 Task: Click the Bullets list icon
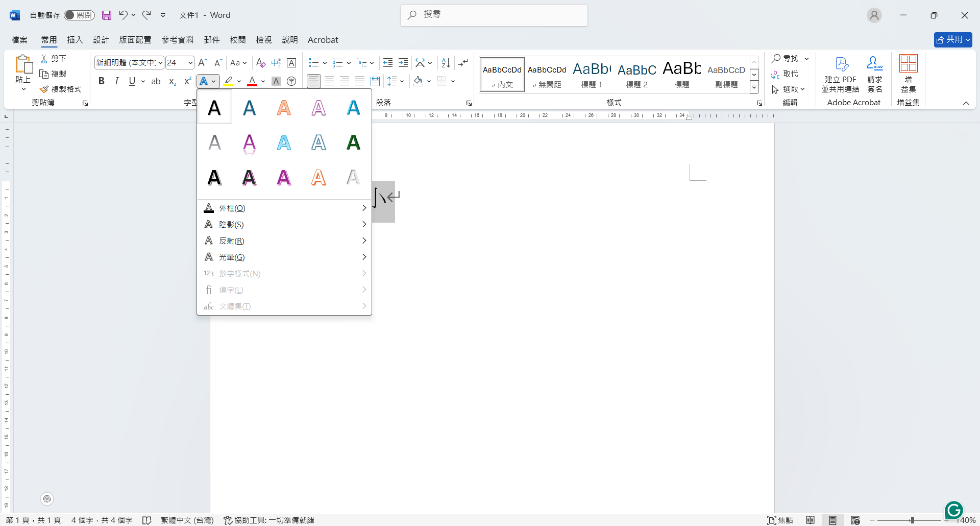tap(313, 63)
